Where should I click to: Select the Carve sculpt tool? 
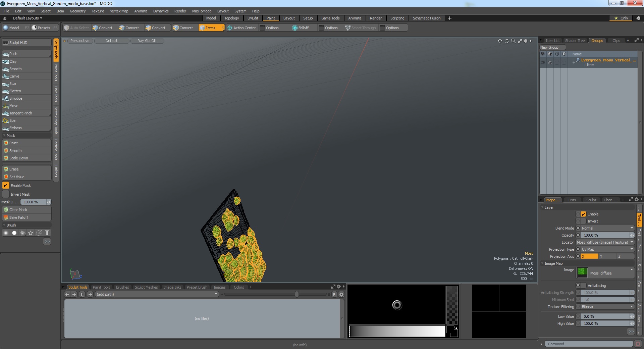tap(26, 76)
